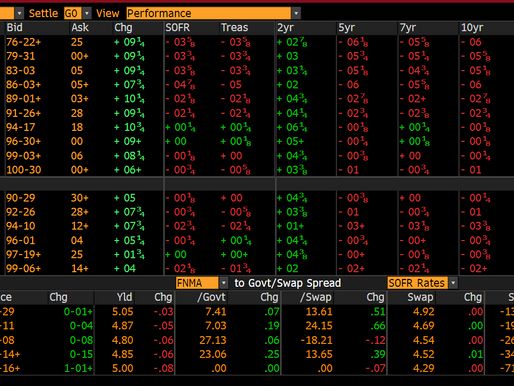Click the 23.06 /Govt spread value
The height and width of the screenshot is (386, 514).
213,354
